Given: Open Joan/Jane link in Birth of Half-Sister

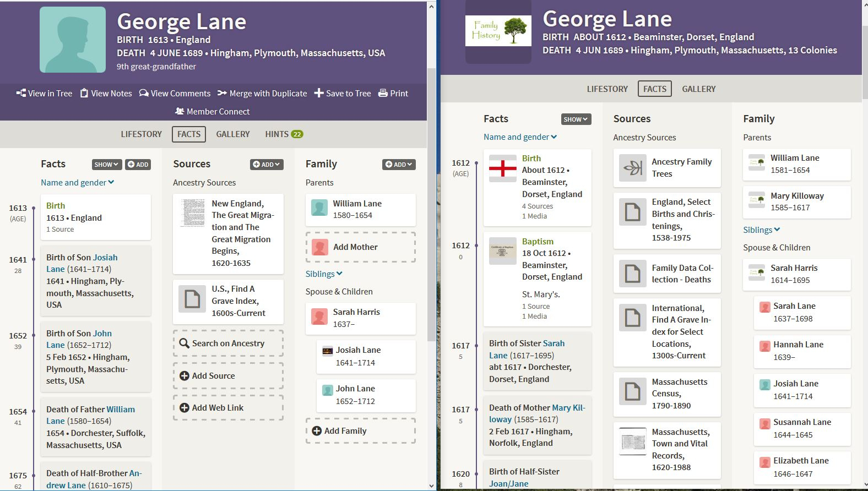Looking at the screenshot, I should pyautogui.click(x=509, y=484).
